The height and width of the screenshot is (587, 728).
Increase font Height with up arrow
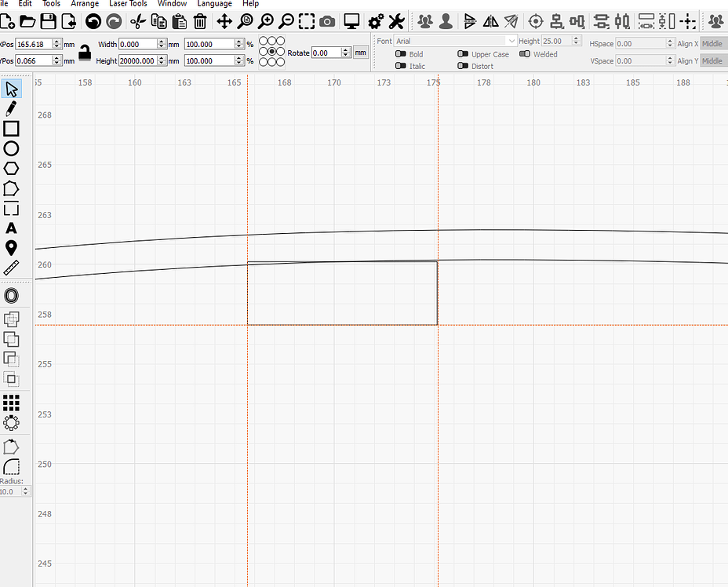tap(576, 38)
